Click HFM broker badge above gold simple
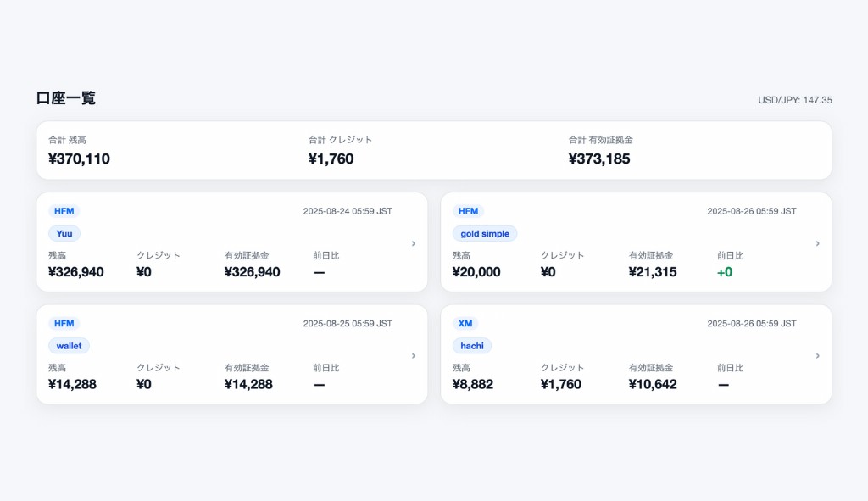Screen dimensions: 868x501 (468, 211)
